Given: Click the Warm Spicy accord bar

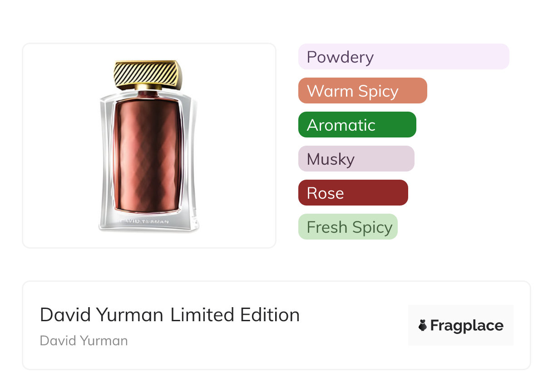Looking at the screenshot, I should click(362, 91).
